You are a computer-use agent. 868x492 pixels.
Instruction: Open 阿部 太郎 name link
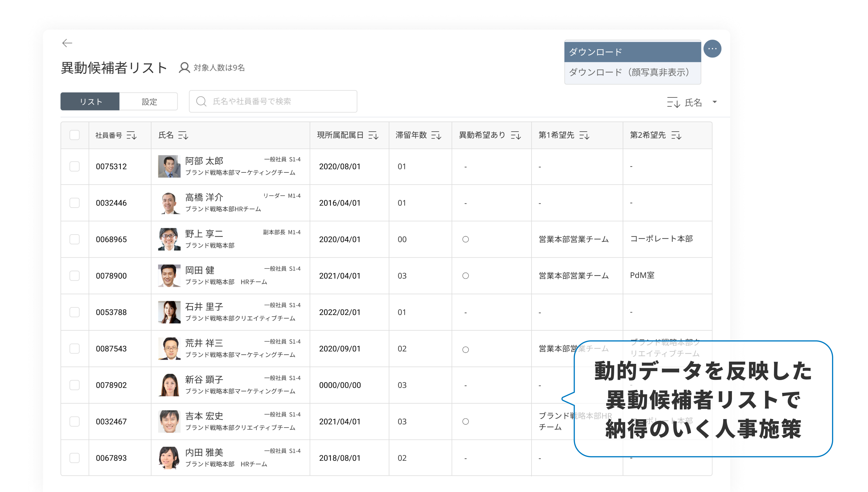(x=204, y=161)
